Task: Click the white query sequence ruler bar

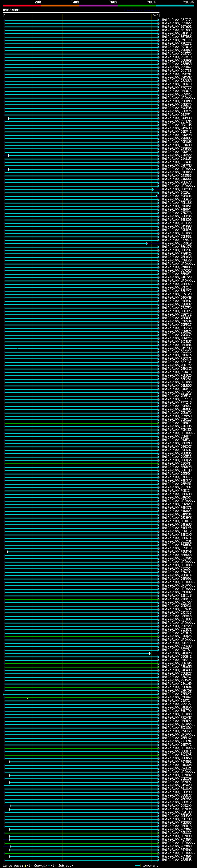Action: [x=81, y=13]
